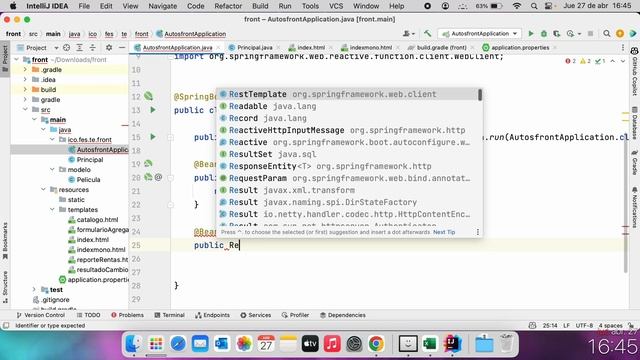Start debugging with the bug icon
The image size is (640, 360).
point(544,34)
